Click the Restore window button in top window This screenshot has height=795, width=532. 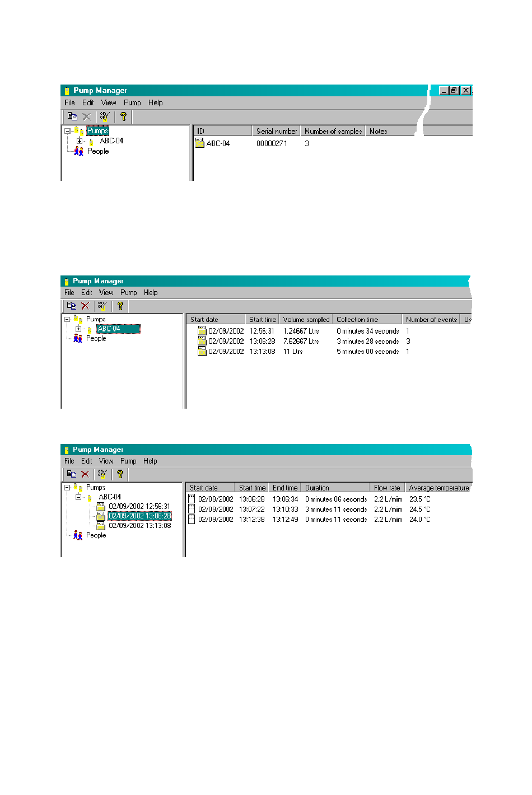coord(454,91)
